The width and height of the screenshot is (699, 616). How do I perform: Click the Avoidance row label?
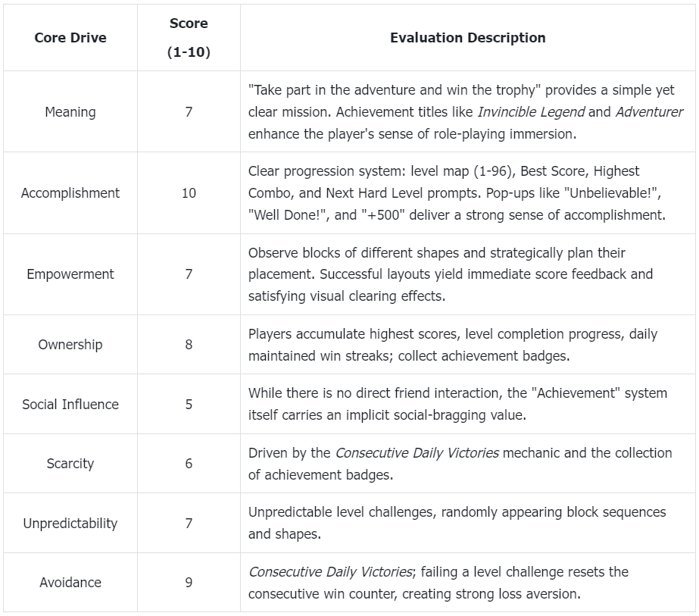click(70, 583)
